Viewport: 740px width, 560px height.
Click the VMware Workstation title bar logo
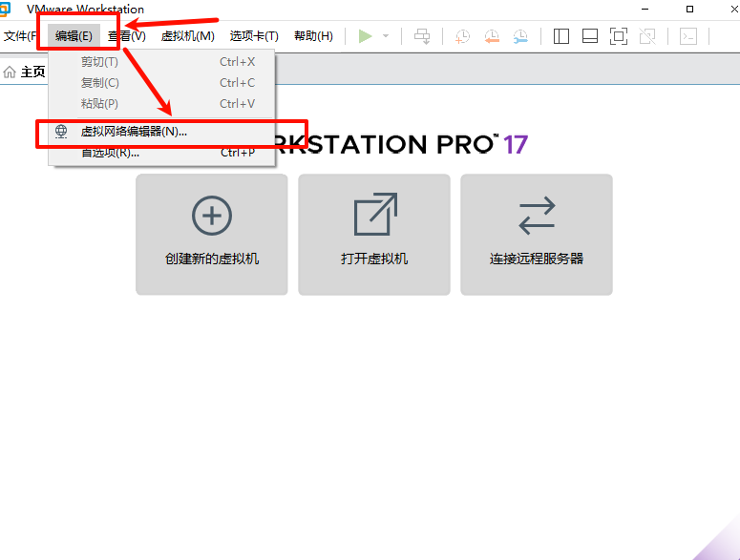point(4,9)
